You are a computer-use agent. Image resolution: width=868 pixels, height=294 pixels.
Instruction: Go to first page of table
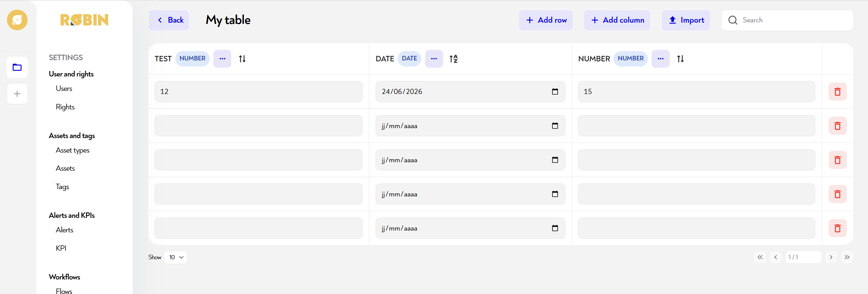(760, 257)
